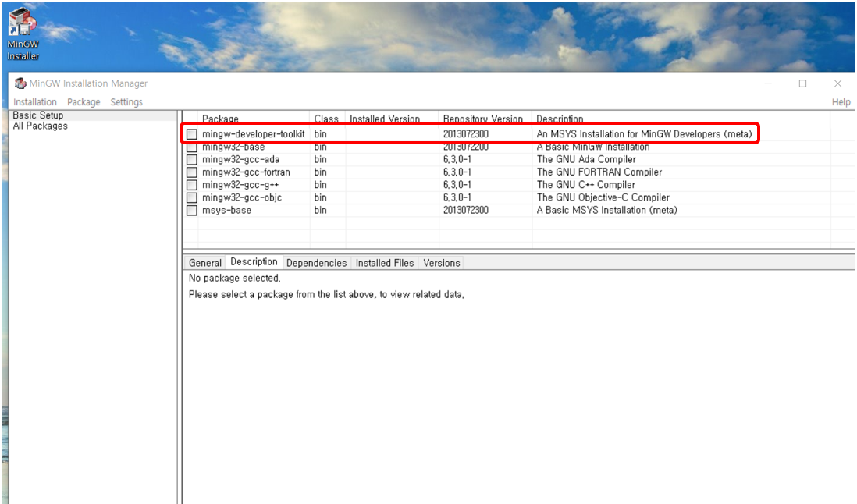
Task: Switch to the Versions tab
Action: point(442,263)
